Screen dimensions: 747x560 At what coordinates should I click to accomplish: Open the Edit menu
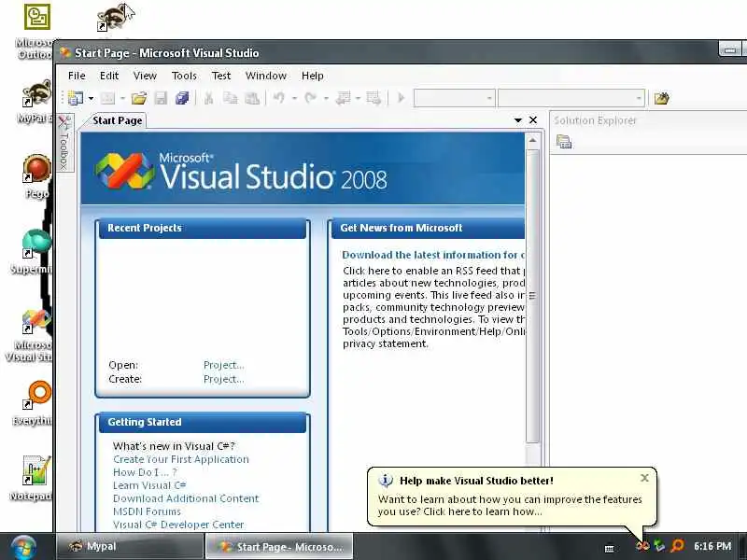pyautogui.click(x=109, y=76)
